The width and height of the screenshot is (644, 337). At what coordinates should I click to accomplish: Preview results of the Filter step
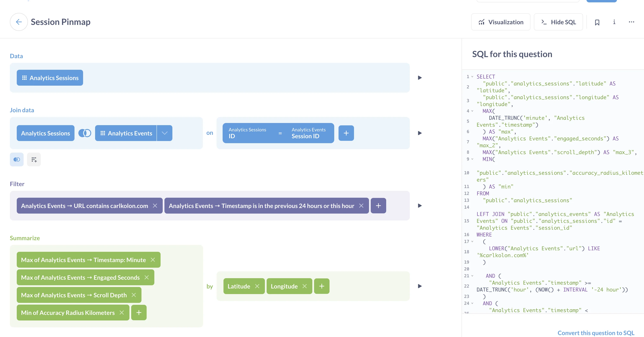coord(419,205)
